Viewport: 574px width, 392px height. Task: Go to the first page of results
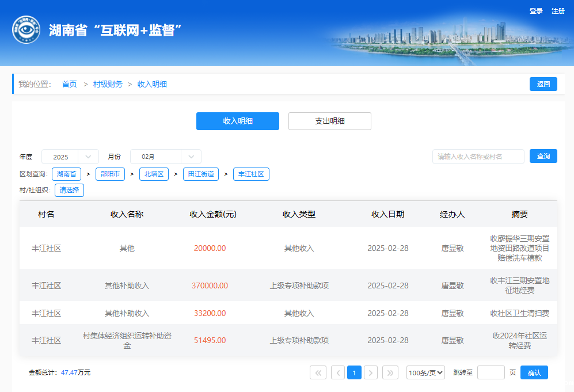(318, 372)
